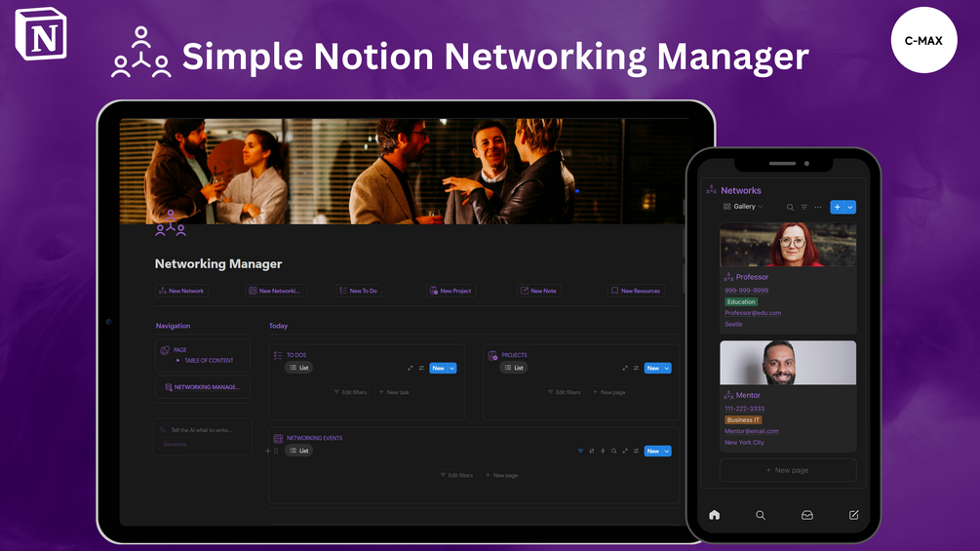
Task: Select the List tab in PROJECTS
Action: tap(514, 368)
